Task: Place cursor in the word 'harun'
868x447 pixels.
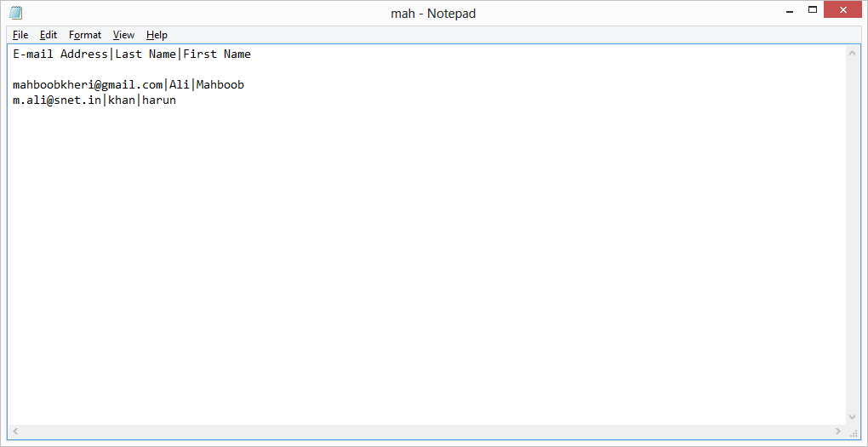Action: point(158,100)
